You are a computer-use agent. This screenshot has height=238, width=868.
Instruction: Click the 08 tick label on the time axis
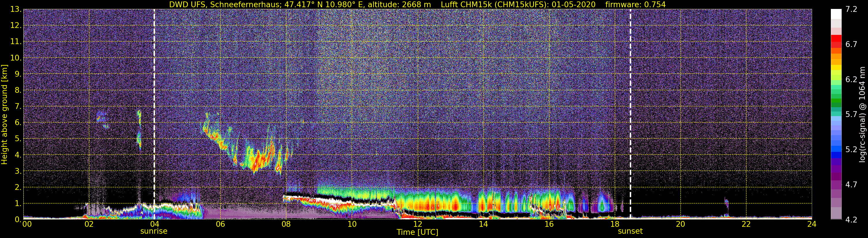(x=286, y=224)
